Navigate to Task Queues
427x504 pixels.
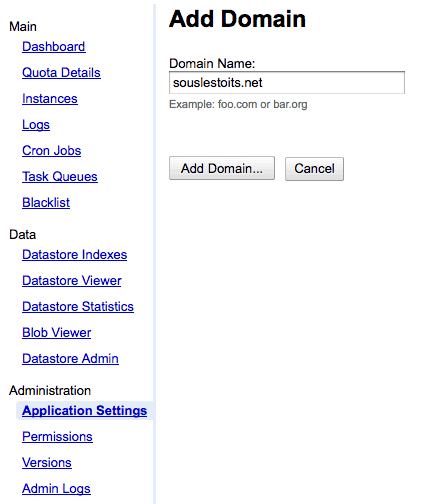click(x=60, y=177)
